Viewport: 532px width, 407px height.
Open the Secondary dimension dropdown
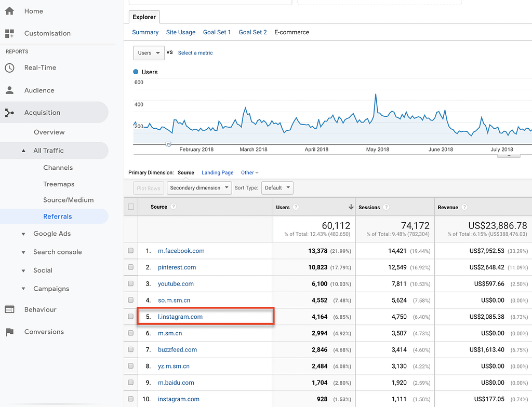point(199,188)
